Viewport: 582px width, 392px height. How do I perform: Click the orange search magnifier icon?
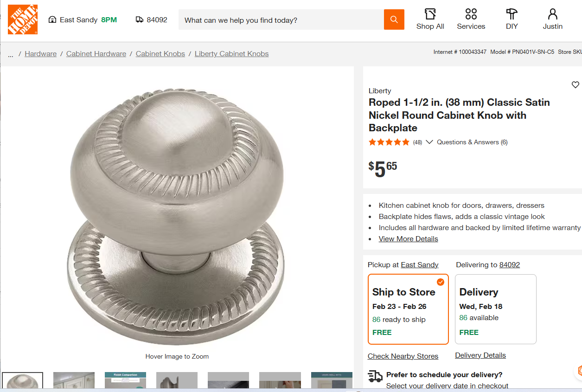coord(394,19)
